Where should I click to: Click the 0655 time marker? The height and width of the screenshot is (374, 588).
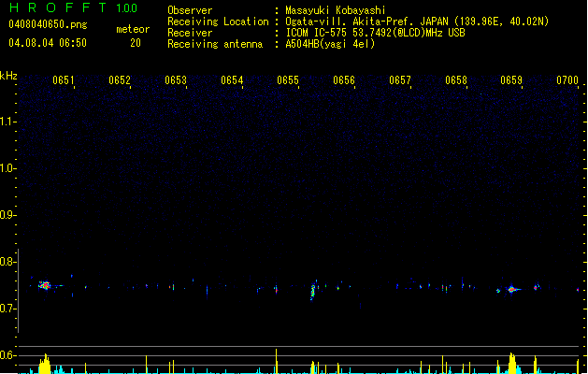point(288,80)
